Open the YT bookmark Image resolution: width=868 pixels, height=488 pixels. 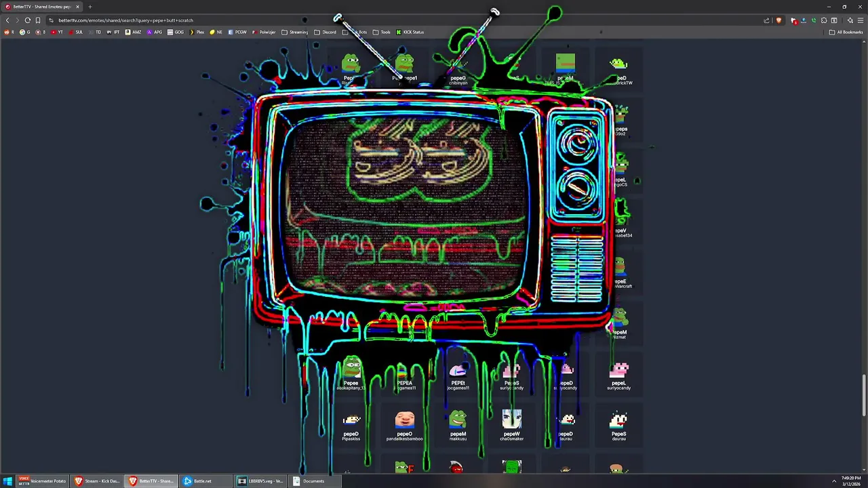point(57,32)
